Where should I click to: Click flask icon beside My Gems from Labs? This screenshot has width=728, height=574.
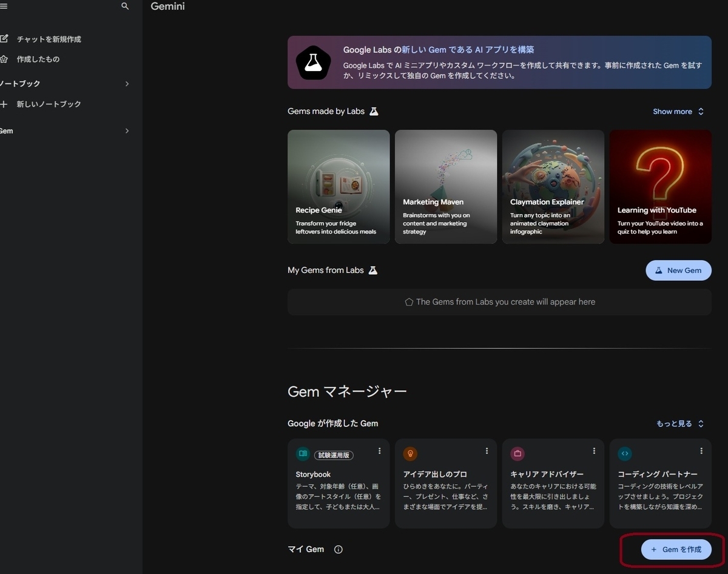pyautogui.click(x=373, y=270)
